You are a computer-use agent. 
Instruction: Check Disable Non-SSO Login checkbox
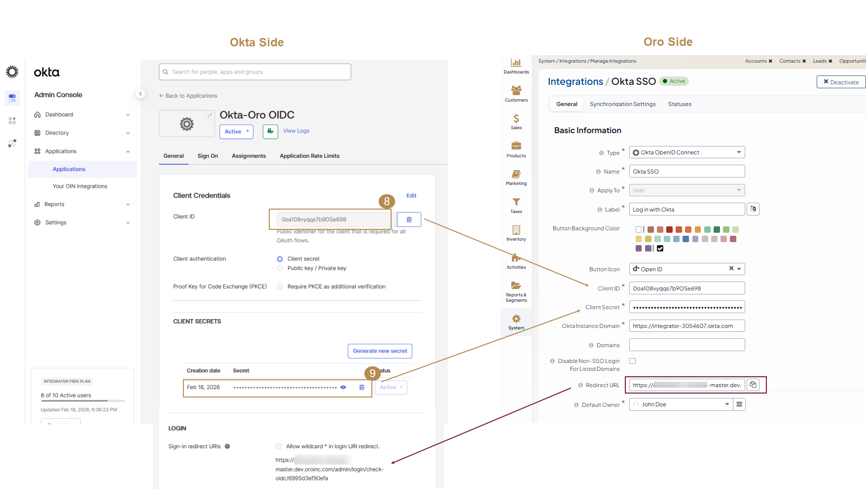(632, 361)
